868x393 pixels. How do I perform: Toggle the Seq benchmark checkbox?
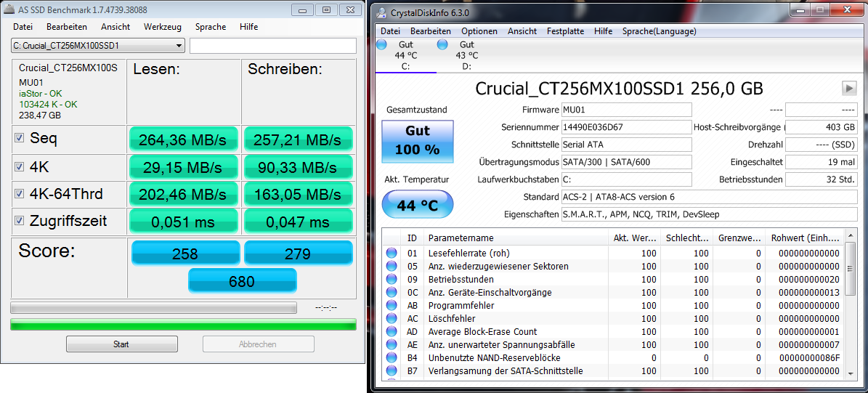(x=20, y=139)
